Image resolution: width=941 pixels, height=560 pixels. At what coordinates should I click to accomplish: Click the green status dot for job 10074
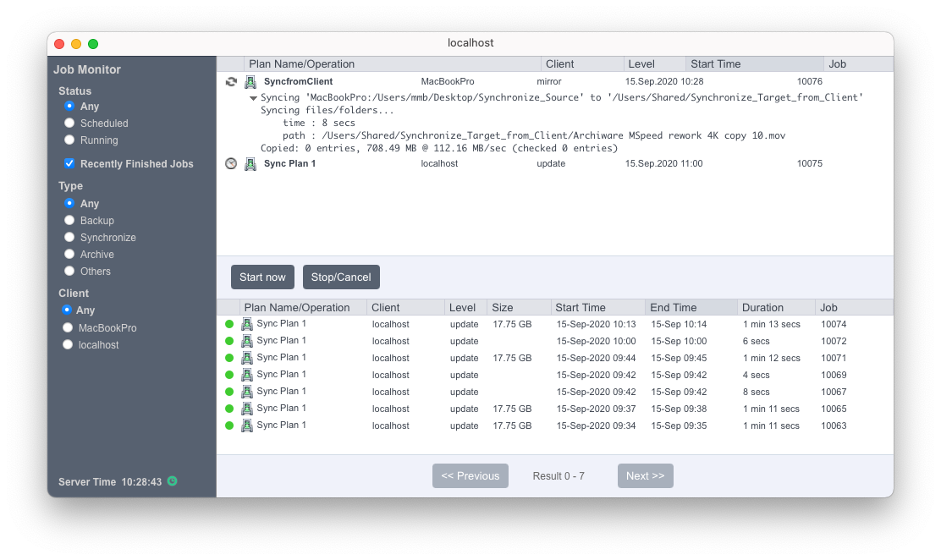tap(229, 324)
